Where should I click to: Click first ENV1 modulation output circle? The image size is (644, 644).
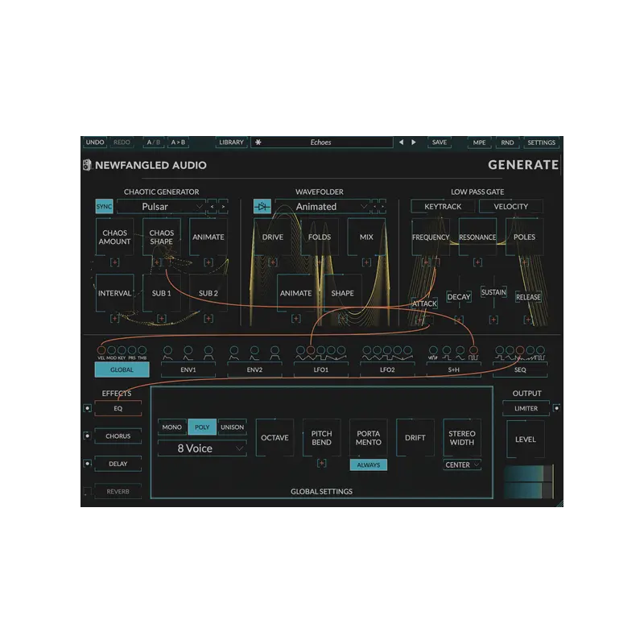pos(167,350)
